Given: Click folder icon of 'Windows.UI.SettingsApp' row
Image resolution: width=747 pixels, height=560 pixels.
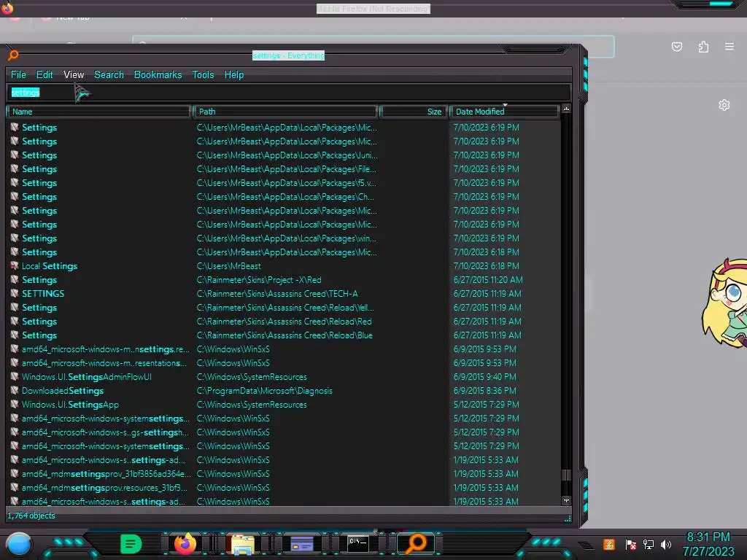Looking at the screenshot, I should (x=15, y=405).
